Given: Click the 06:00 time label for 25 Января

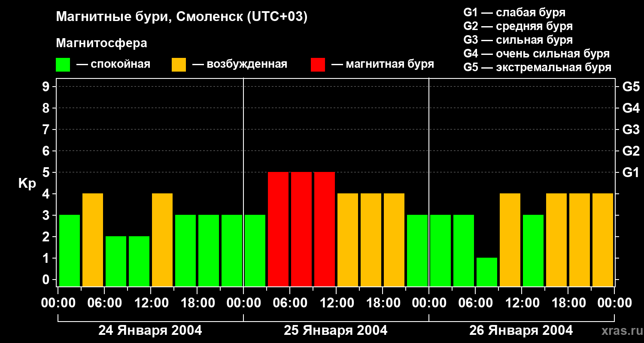Looking at the screenshot, I should (x=290, y=303).
